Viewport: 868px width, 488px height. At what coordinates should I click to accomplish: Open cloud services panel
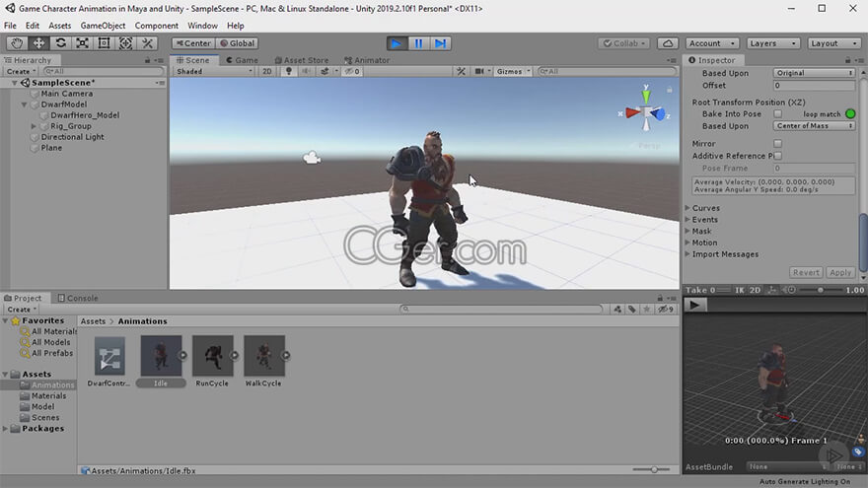pyautogui.click(x=668, y=43)
